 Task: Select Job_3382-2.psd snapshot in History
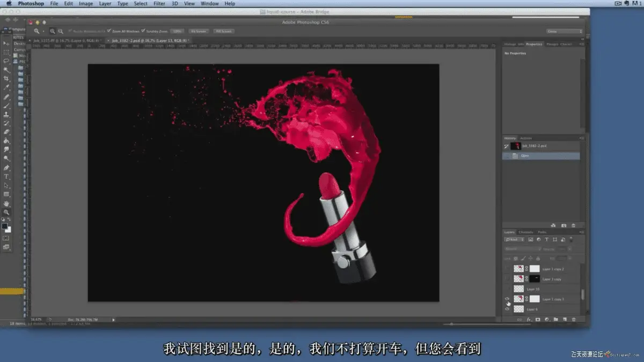[541, 146]
